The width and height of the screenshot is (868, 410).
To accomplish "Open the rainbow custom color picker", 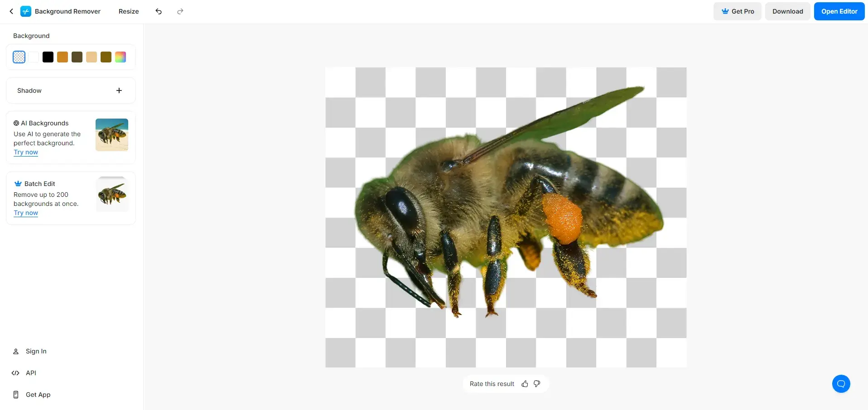I will 121,57.
